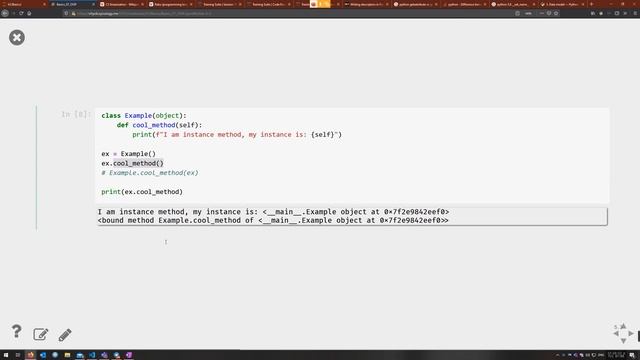
Task: Open the purple Visual Studio icon in the taskbar
Action: click(129, 355)
